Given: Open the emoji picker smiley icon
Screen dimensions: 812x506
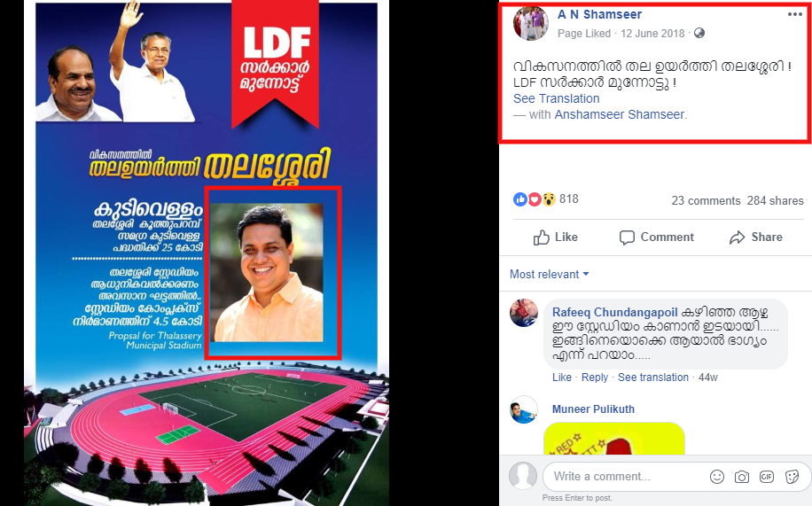Looking at the screenshot, I should [717, 477].
